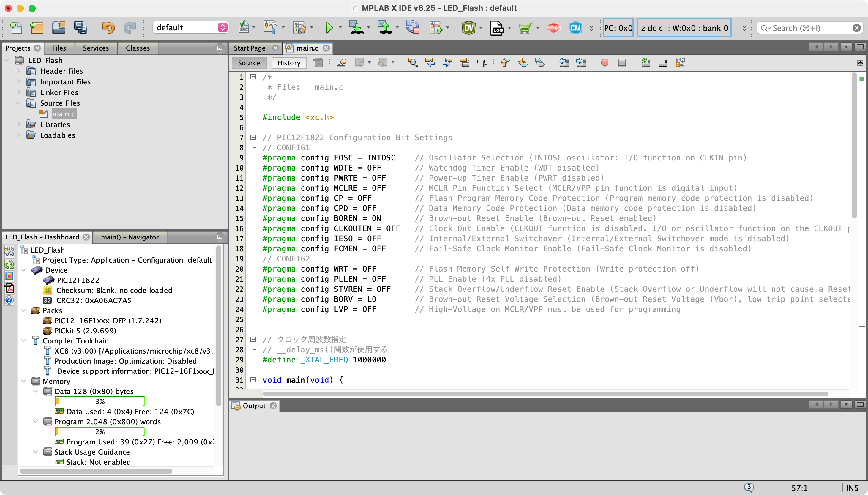Select PIC12F1822 device in dashboard
The image size is (868, 495).
click(78, 280)
